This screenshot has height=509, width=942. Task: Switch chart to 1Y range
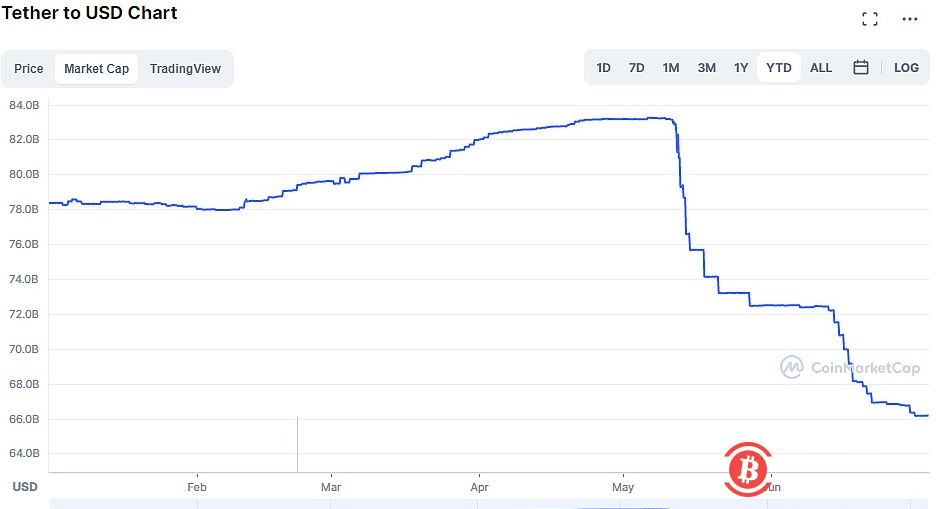click(741, 68)
